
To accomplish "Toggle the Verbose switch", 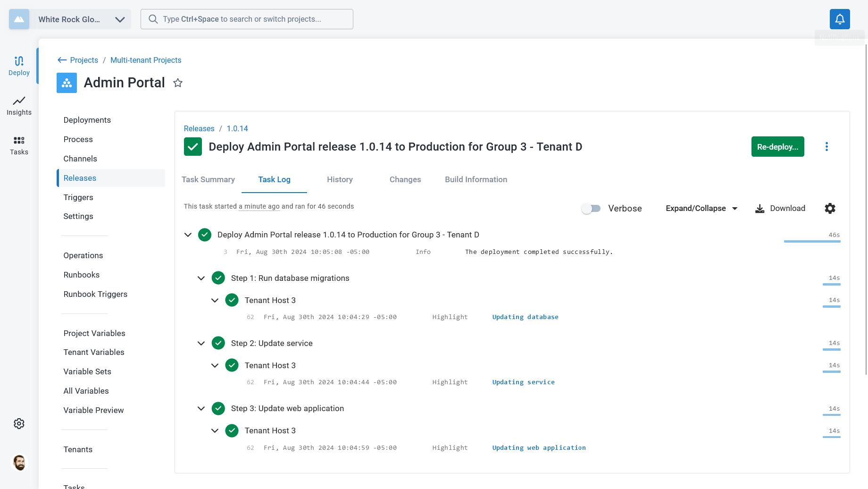I will coord(591,208).
